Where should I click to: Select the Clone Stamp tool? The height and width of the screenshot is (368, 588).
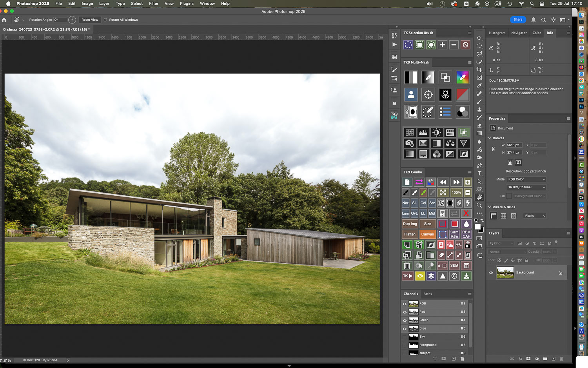point(479,109)
